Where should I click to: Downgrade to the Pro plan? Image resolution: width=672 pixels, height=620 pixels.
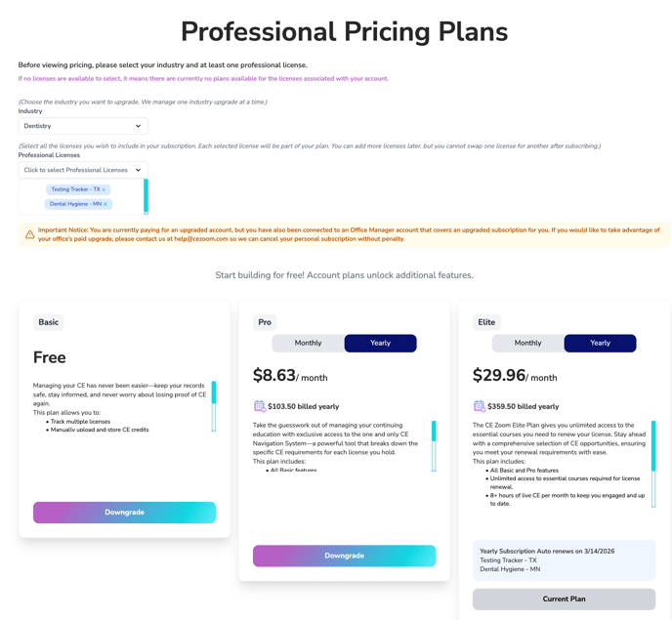[344, 556]
